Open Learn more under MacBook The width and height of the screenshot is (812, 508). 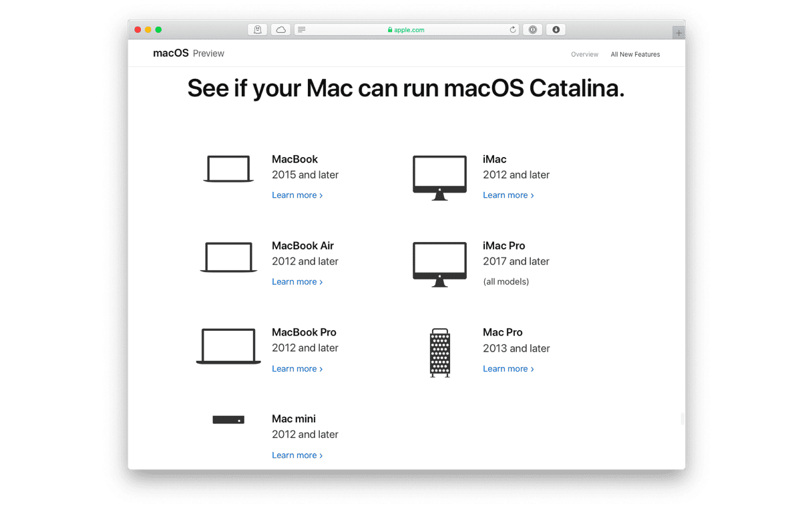coord(294,195)
